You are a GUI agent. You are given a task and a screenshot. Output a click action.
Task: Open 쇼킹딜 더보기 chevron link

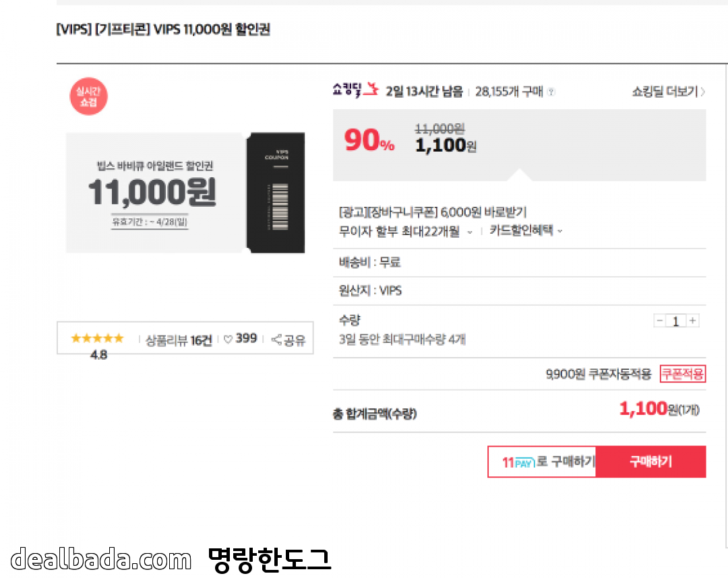click(668, 92)
